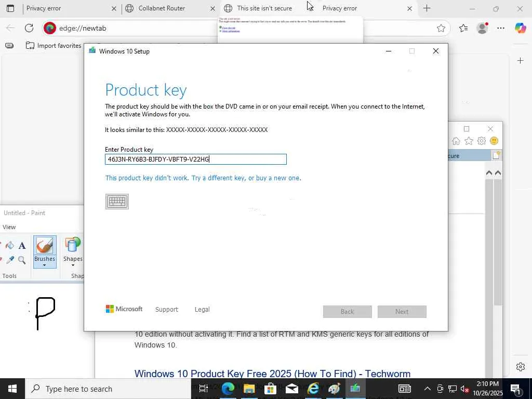Open the Legal link in Windows Setup
The height and width of the screenshot is (399, 532).
click(202, 310)
